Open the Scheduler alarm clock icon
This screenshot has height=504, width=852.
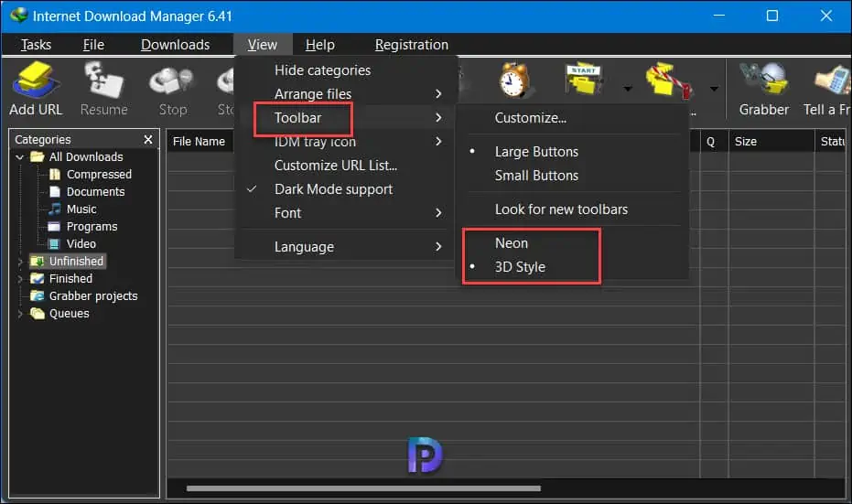tap(514, 80)
